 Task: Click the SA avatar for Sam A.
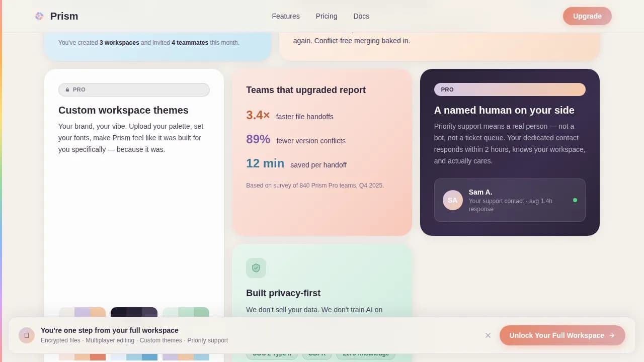point(453,200)
